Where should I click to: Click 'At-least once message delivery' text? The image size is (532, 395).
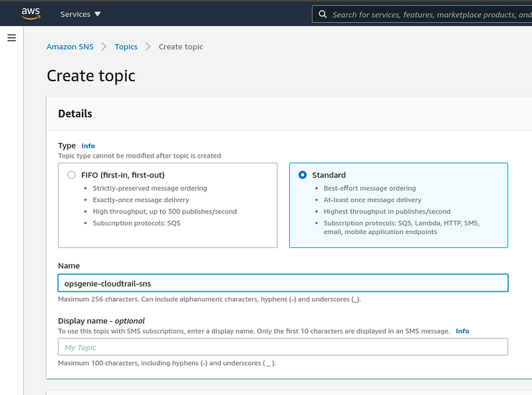[372, 200]
